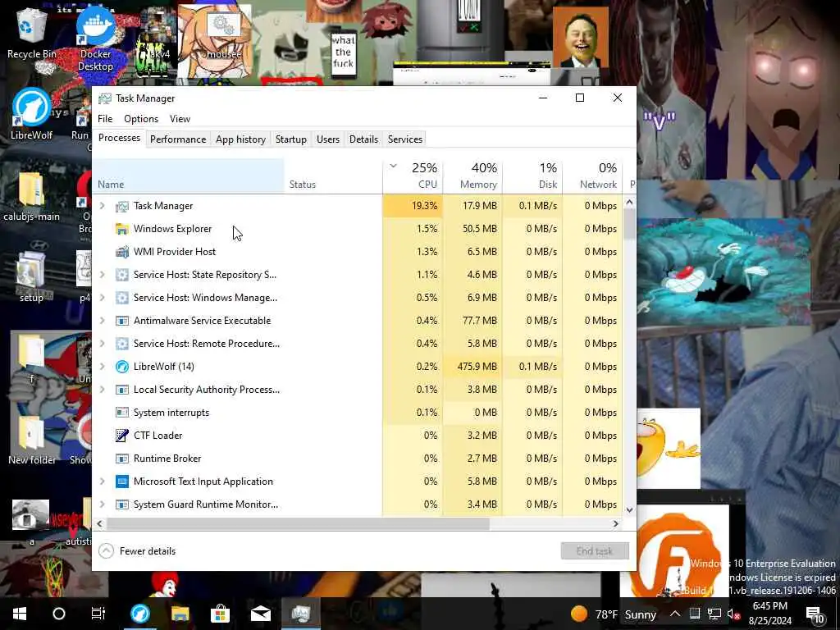Viewport: 840px width, 630px height.
Task: Sort by the Memory column header
Action: [x=472, y=176]
